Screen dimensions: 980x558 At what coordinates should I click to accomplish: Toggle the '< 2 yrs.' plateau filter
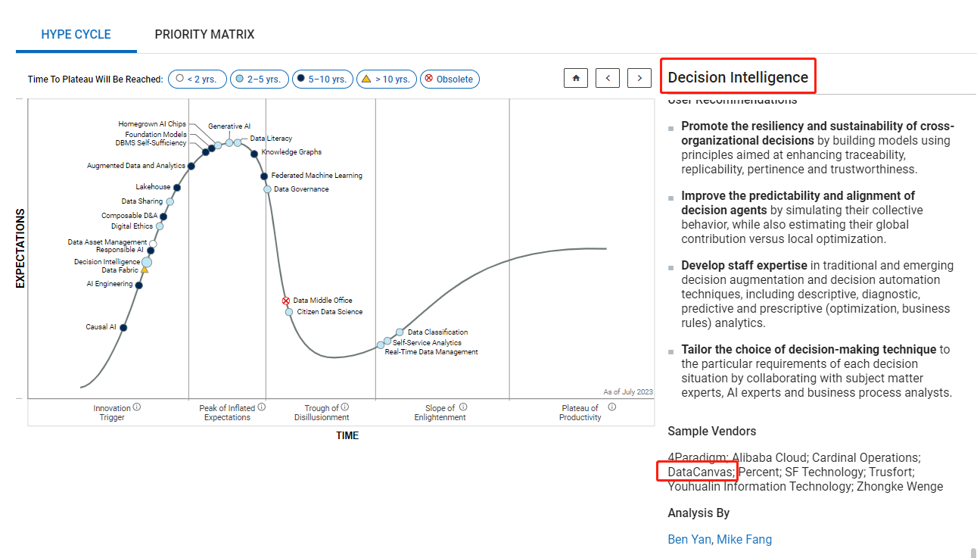(x=196, y=79)
